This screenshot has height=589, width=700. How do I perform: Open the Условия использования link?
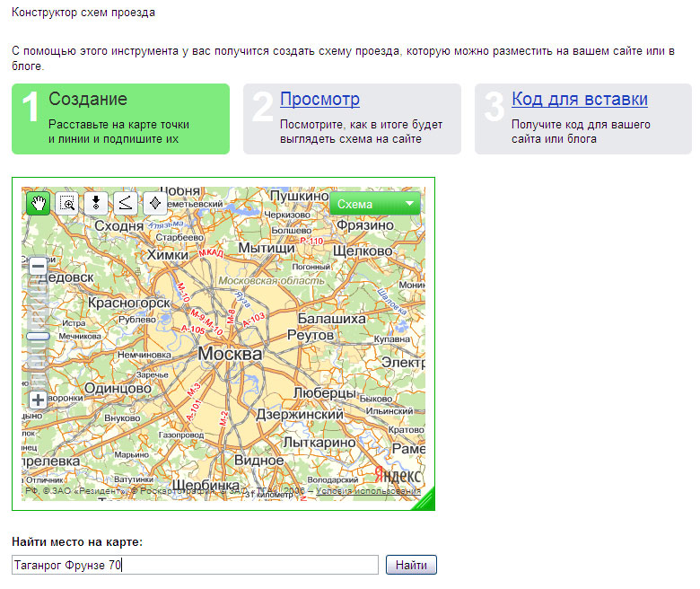[368, 491]
